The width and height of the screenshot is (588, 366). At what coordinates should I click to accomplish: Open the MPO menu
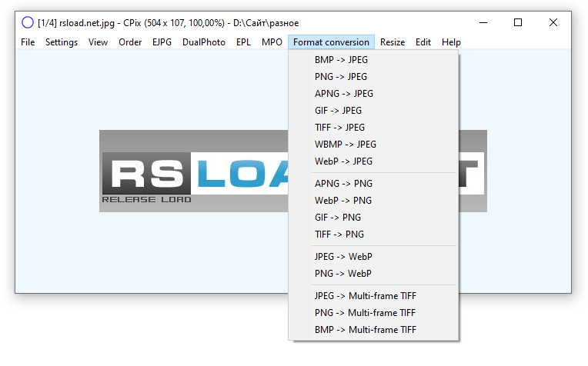272,42
